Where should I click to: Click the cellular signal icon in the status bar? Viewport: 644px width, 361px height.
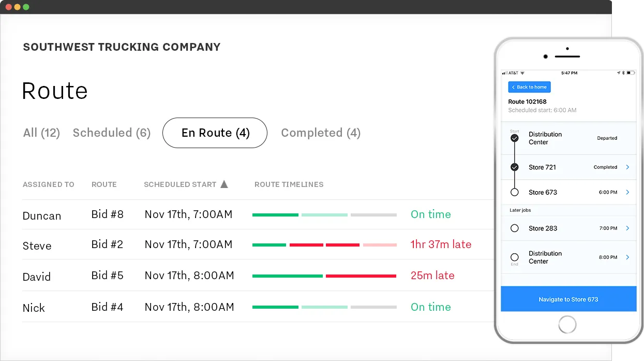tap(504, 73)
